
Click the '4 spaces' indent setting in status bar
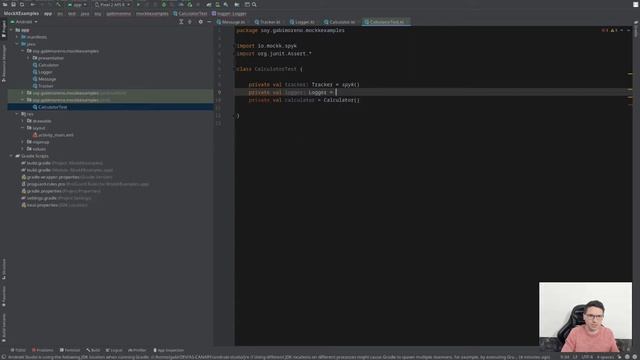coord(605,357)
